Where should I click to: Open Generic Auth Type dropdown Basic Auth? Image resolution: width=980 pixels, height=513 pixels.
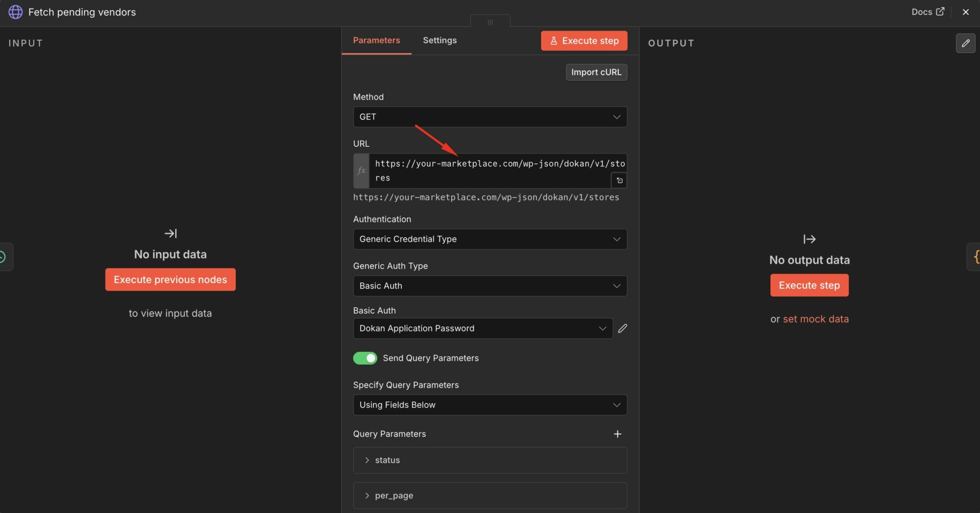pyautogui.click(x=489, y=286)
